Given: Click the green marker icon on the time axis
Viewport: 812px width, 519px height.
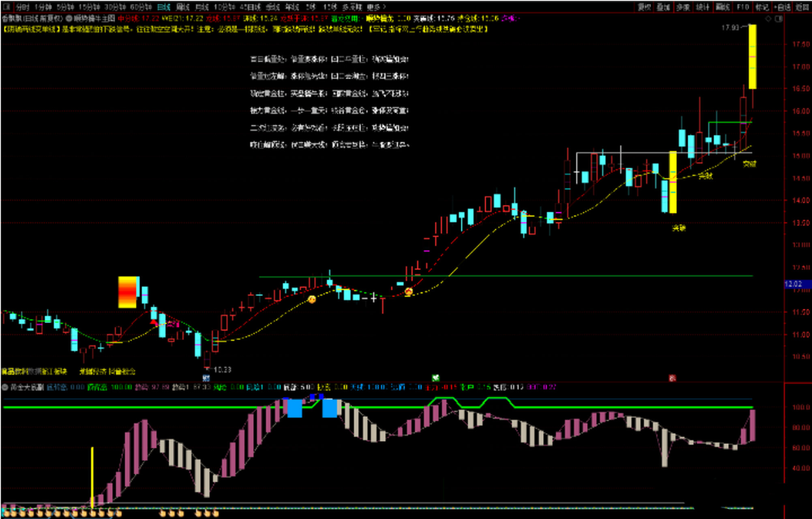Looking at the screenshot, I should pyautogui.click(x=435, y=378).
